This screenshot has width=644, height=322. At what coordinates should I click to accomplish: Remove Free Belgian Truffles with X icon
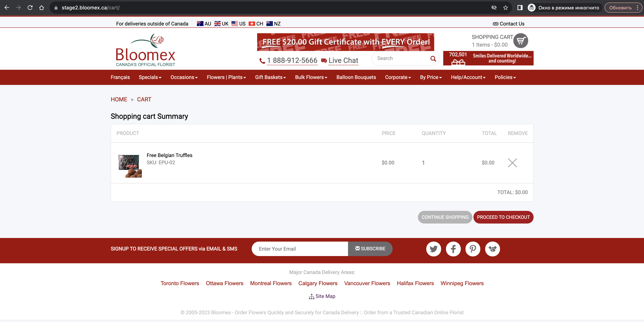click(512, 163)
